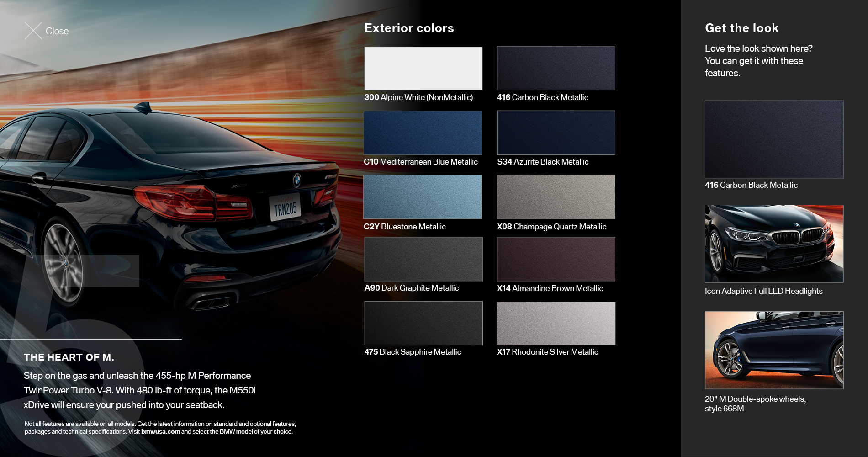Click the 'C2Y Bluestone Metallic' label
The height and width of the screenshot is (457, 868).
tap(405, 227)
